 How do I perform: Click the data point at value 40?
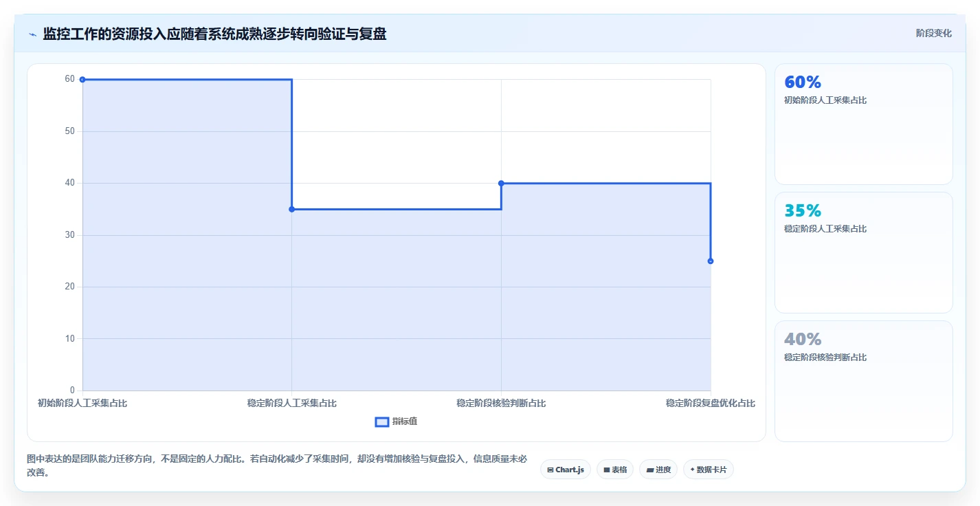click(501, 183)
